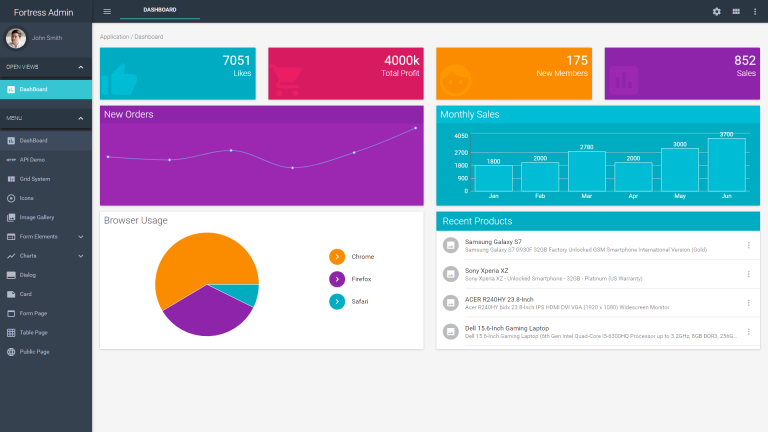The width and height of the screenshot is (768, 432).
Task: Collapse the Menu section
Action: coord(81,118)
